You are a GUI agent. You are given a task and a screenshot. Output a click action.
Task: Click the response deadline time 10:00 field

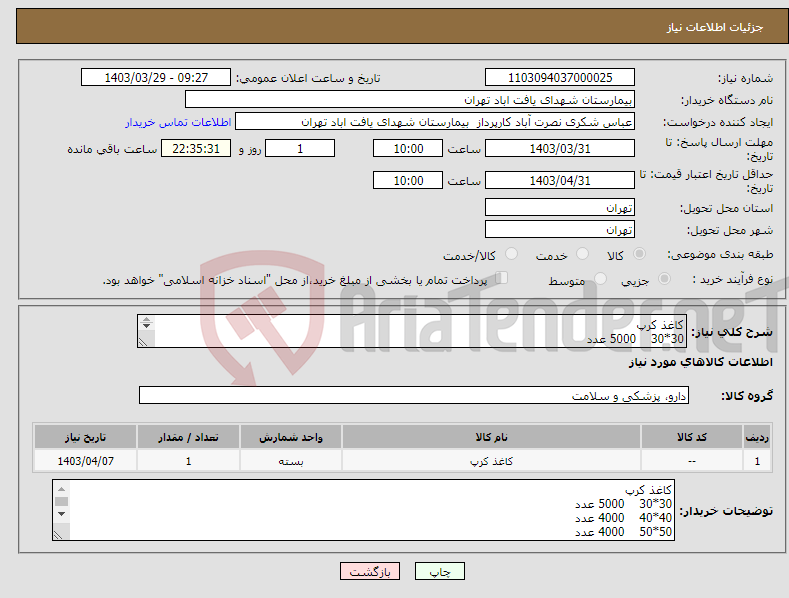coord(408,148)
